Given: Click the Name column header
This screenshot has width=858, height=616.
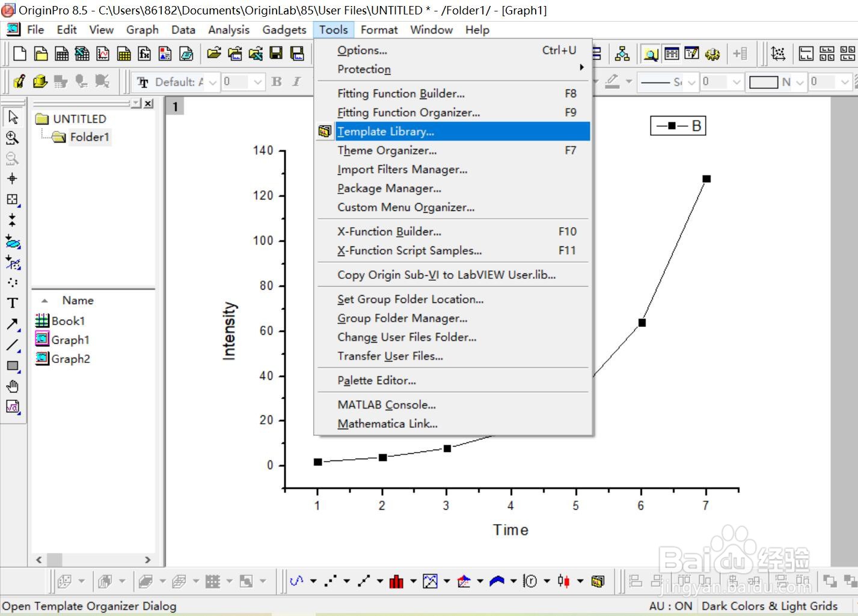Looking at the screenshot, I should pos(78,300).
